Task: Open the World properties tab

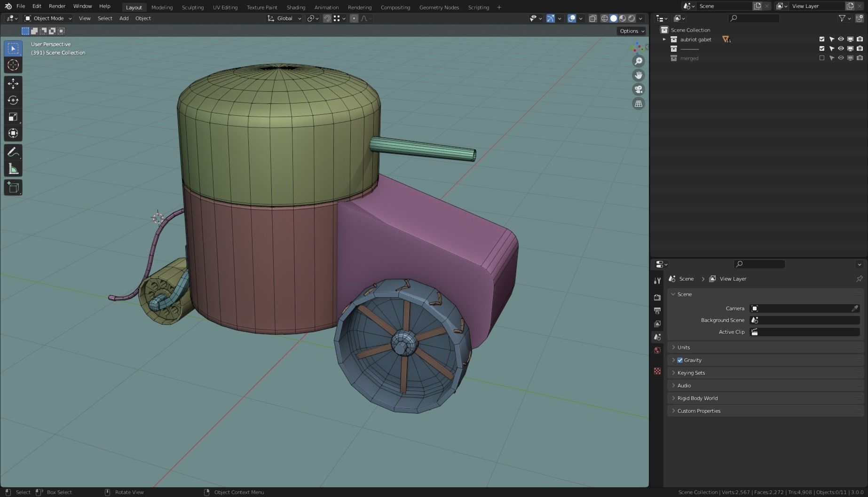Action: coord(657,350)
